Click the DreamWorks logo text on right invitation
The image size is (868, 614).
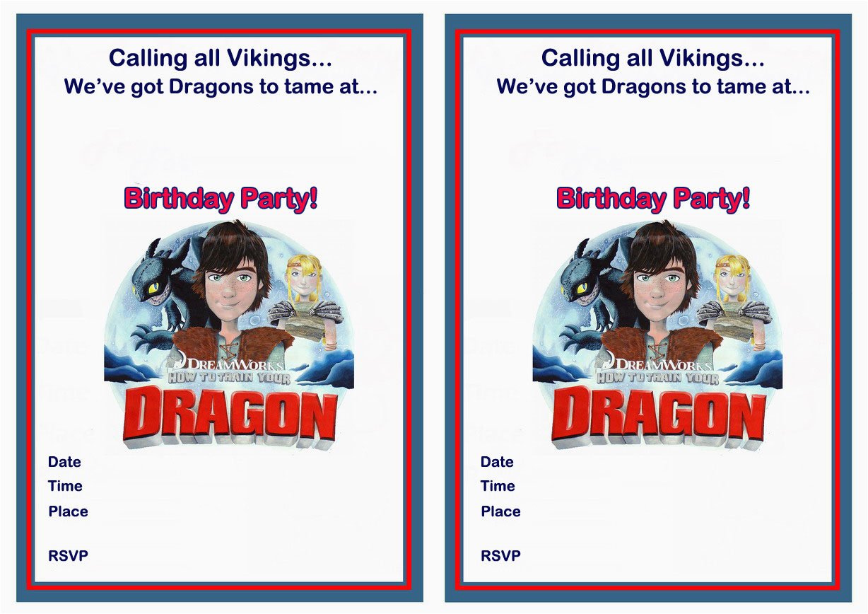pos(658,364)
